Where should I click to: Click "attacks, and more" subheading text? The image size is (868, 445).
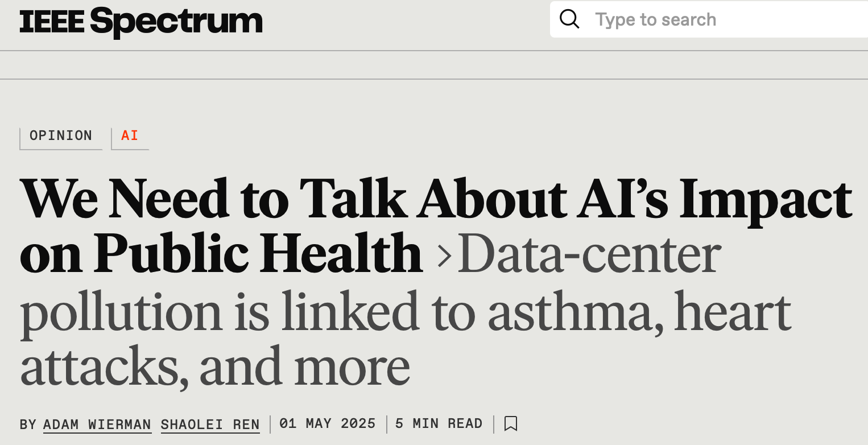click(x=215, y=367)
